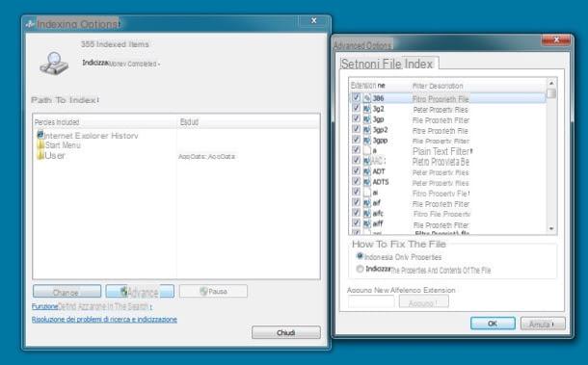Uncheck the aif extension checkbox
Screen dimensions: 588x365
click(356, 202)
